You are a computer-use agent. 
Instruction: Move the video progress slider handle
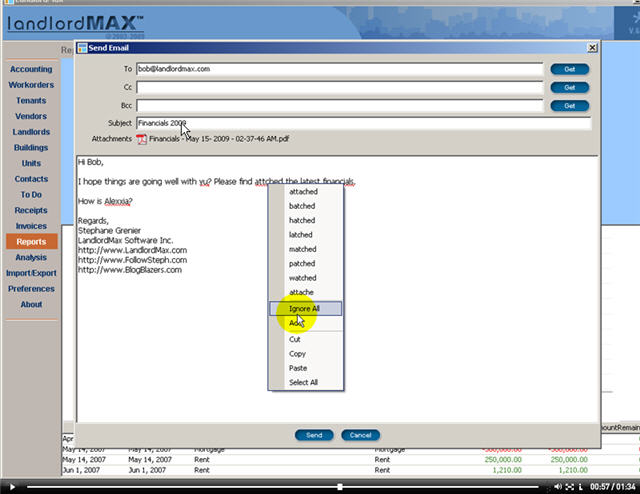[x=340, y=487]
